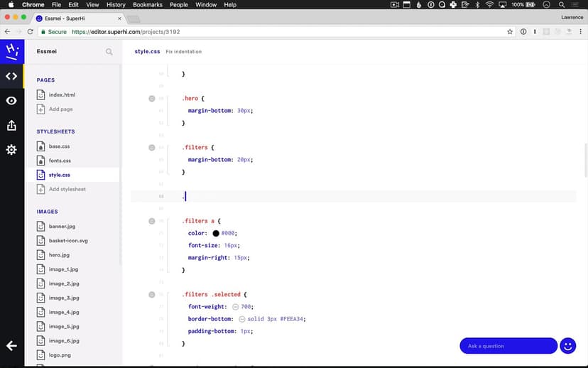The image size is (588, 368).
Task: Collapse the .filters .selected rule block
Action: point(151,295)
